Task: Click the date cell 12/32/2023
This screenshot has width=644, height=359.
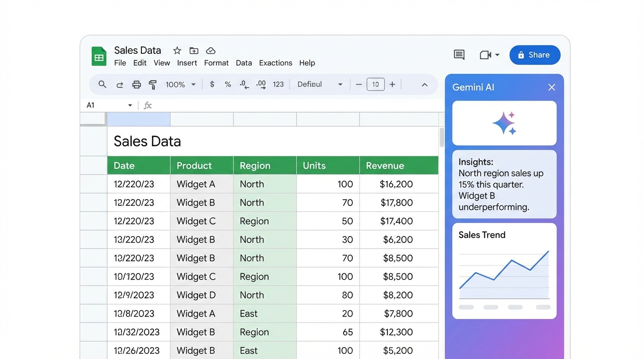Action: pos(139,332)
